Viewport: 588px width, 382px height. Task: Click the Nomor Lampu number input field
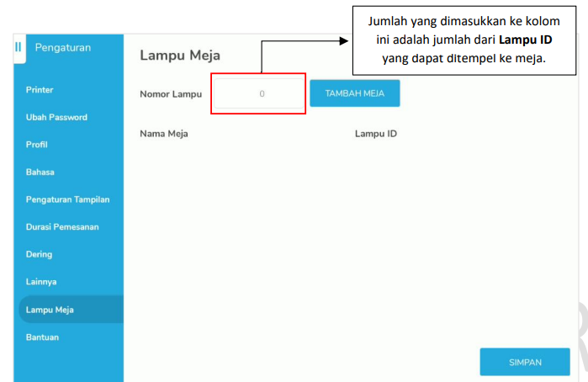[x=261, y=94]
